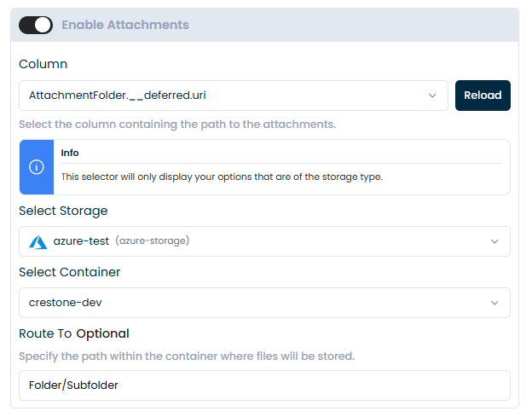Image resolution: width=532 pixels, height=417 pixels.
Task: Open the azure-test storage dropdown
Action: coord(256,241)
